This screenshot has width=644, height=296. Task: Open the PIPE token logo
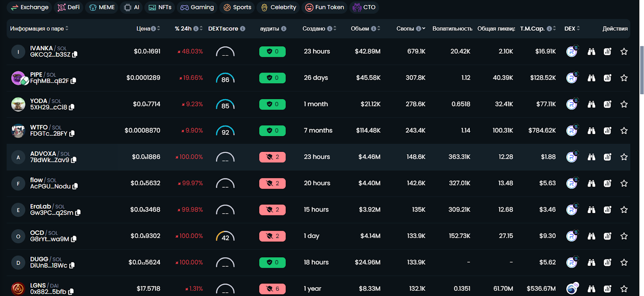pyautogui.click(x=19, y=78)
